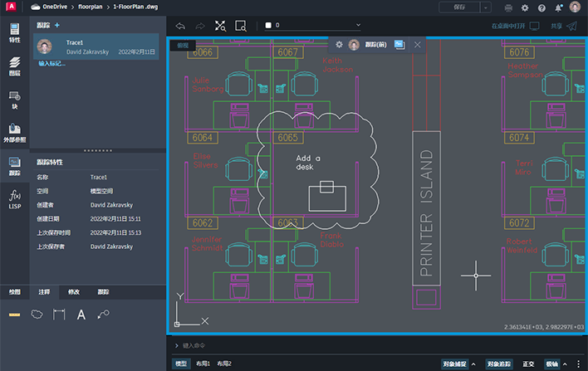Click 输入标记 import markup link
This screenshot has height=371, width=588.
[x=51, y=64]
